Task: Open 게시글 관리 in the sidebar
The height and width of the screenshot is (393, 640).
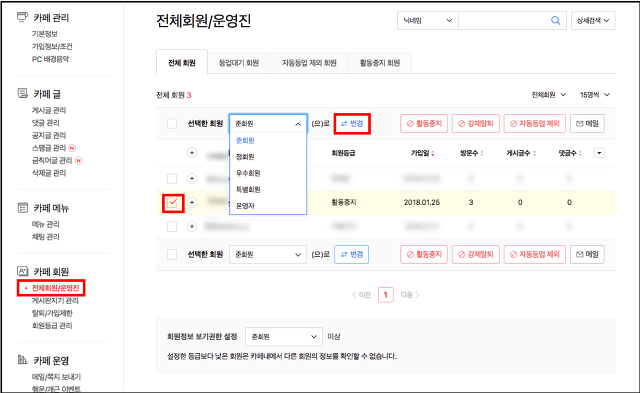Action: pos(49,110)
